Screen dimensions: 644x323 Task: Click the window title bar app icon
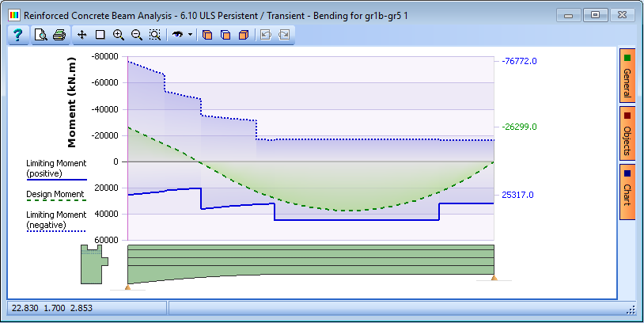click(14, 16)
